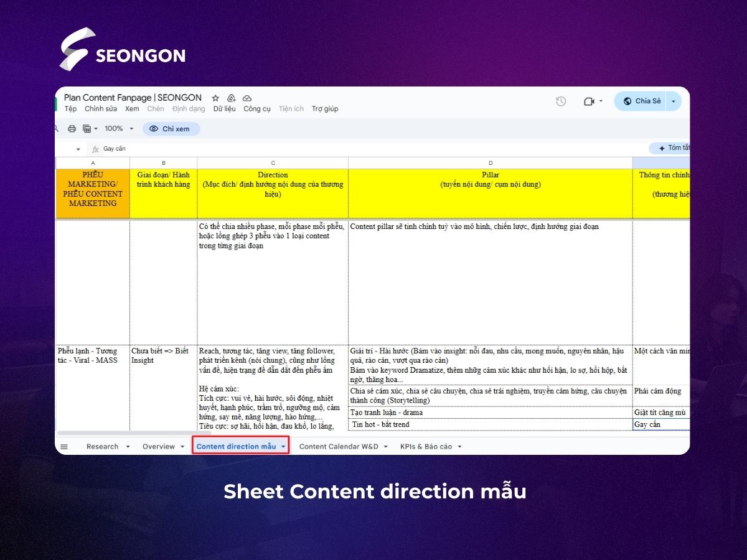Image resolution: width=747 pixels, height=560 pixels.
Task: Select the Content pillar sẽ tinh chỉnh cell
Action: point(491,281)
